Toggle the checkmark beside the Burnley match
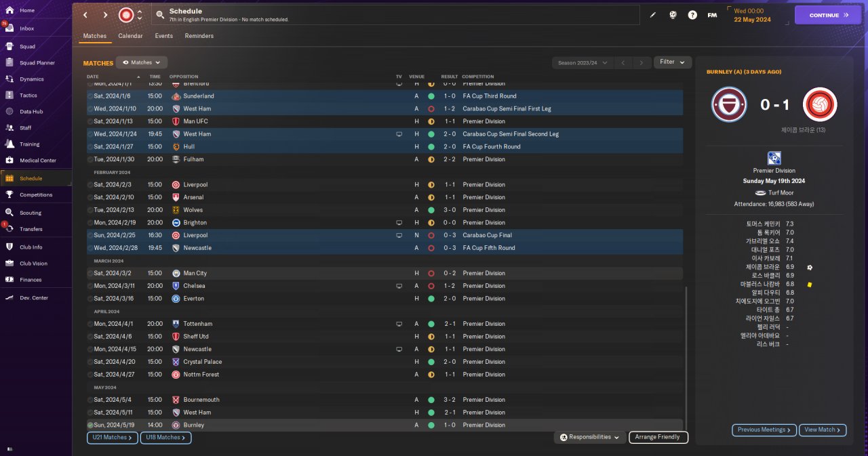The image size is (868, 456). coord(90,425)
